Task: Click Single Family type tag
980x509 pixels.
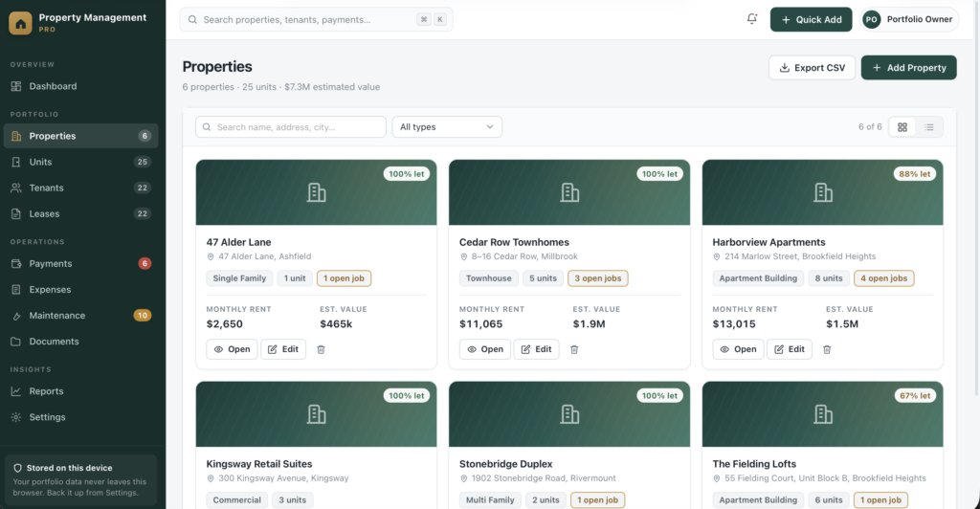Action: [x=239, y=278]
